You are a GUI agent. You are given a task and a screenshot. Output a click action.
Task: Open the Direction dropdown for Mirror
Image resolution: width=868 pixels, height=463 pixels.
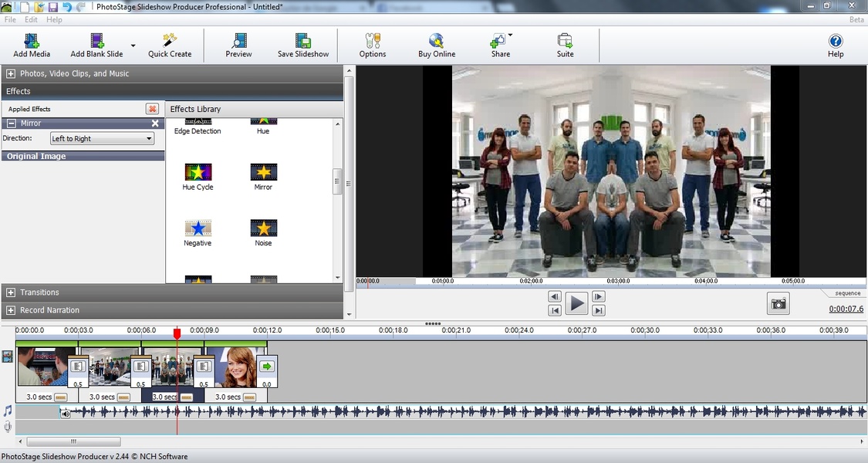click(102, 139)
